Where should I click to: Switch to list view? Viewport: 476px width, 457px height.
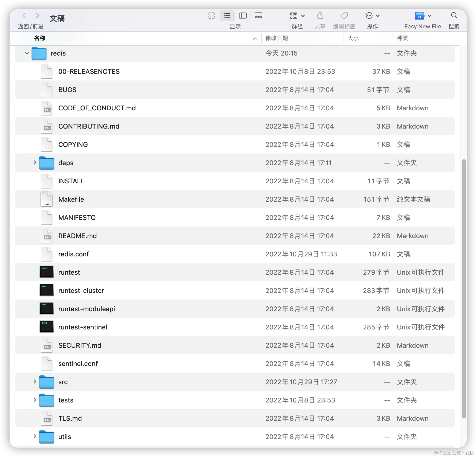coord(227,16)
